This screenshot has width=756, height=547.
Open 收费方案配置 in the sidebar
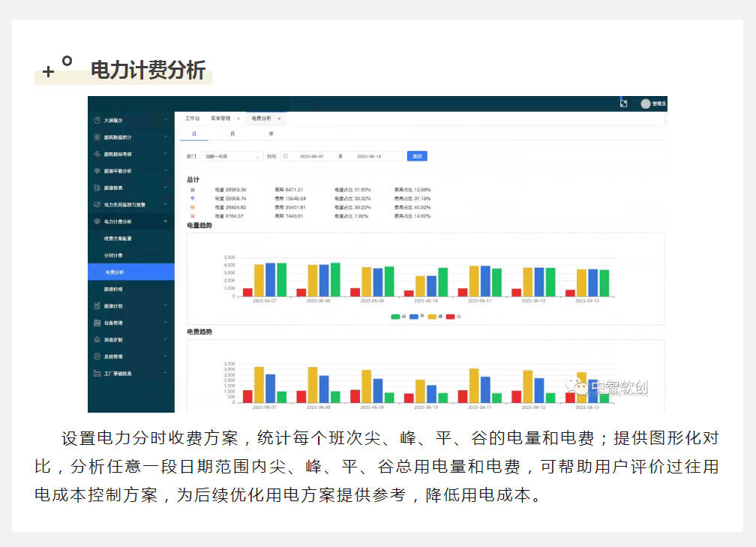coord(118,239)
